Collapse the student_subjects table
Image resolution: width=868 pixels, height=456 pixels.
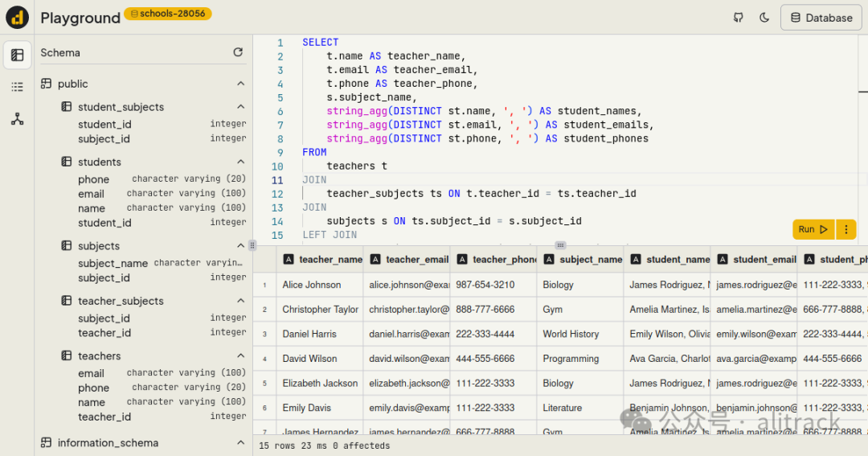pos(240,107)
